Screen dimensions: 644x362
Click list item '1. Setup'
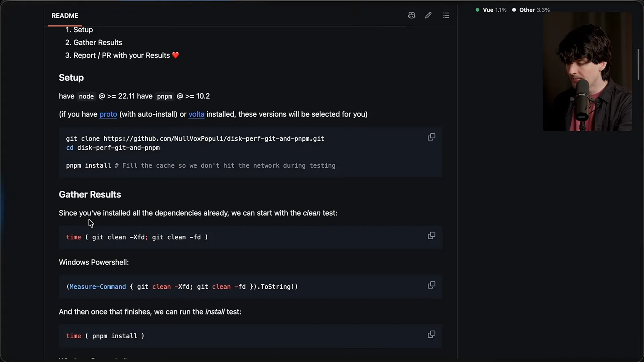(x=79, y=30)
